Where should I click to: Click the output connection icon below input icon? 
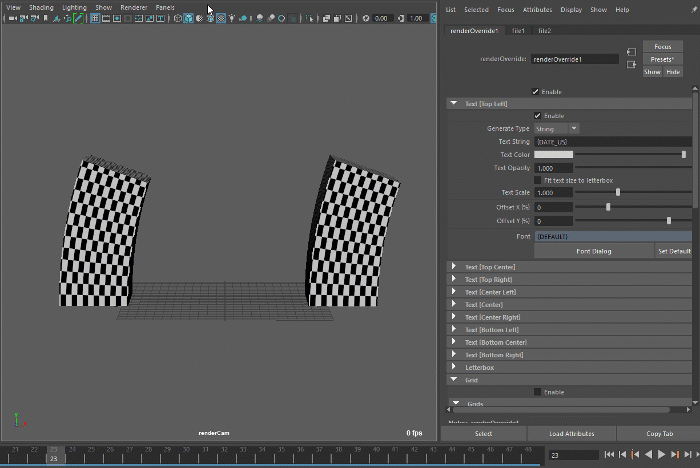point(631,65)
